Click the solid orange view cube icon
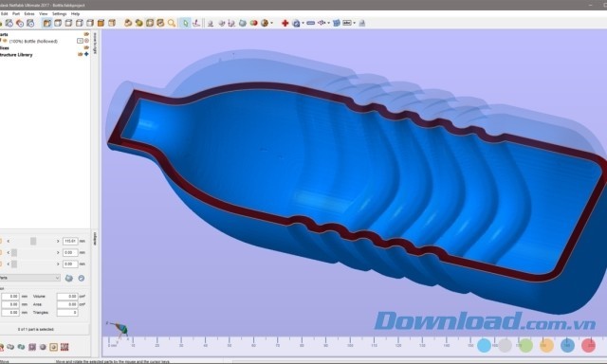This screenshot has height=364, width=607. tap(101, 23)
